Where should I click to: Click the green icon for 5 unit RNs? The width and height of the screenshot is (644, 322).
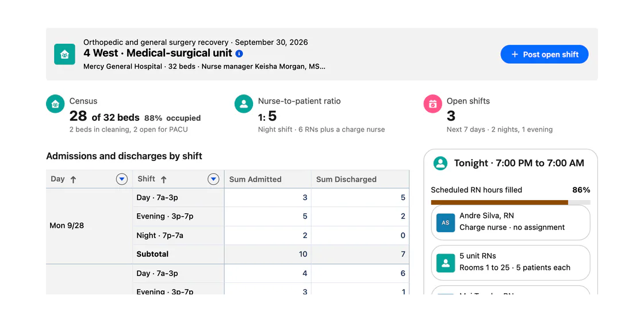pyautogui.click(x=446, y=263)
